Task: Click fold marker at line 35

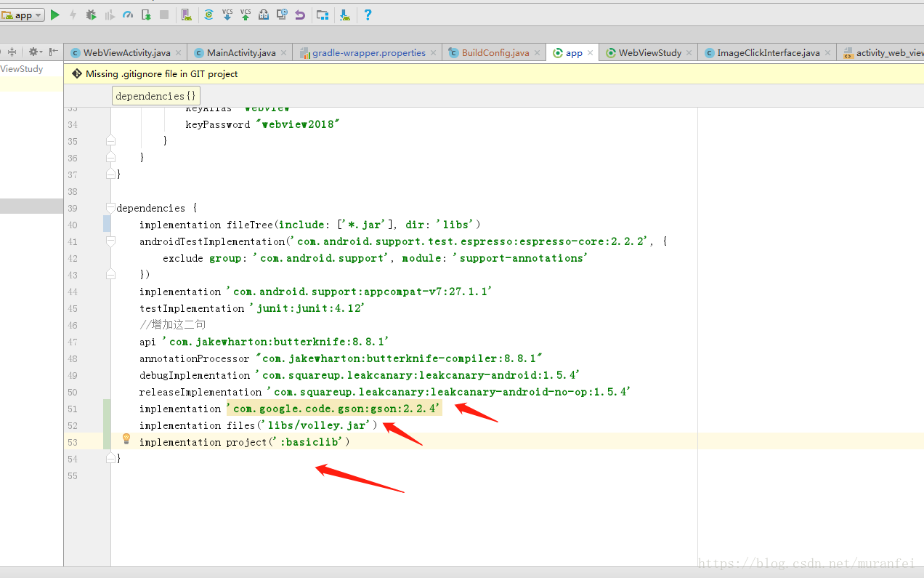Action: tap(110, 140)
